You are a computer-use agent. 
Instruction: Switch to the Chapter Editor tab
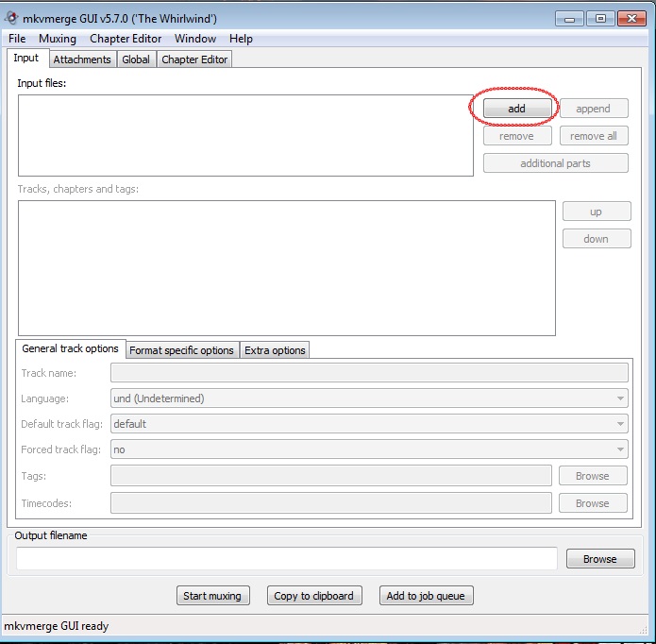tap(194, 59)
